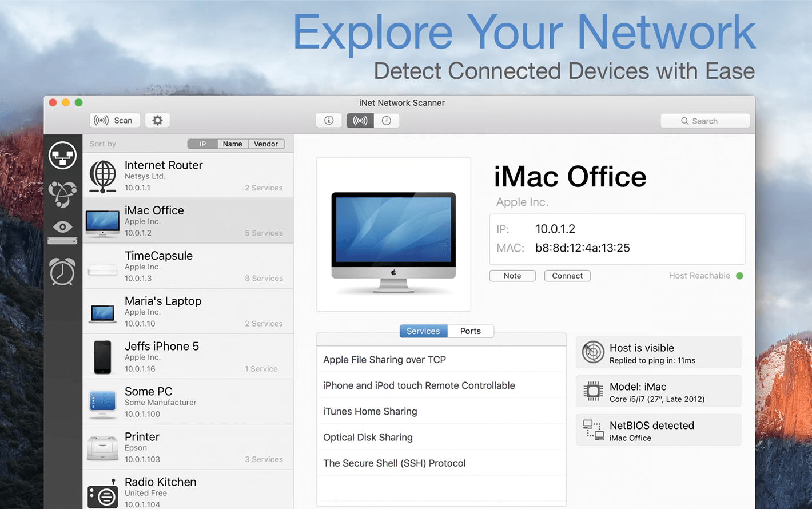Screen dimensions: 812x509
Task: Sort device list by Vendor
Action: point(266,144)
